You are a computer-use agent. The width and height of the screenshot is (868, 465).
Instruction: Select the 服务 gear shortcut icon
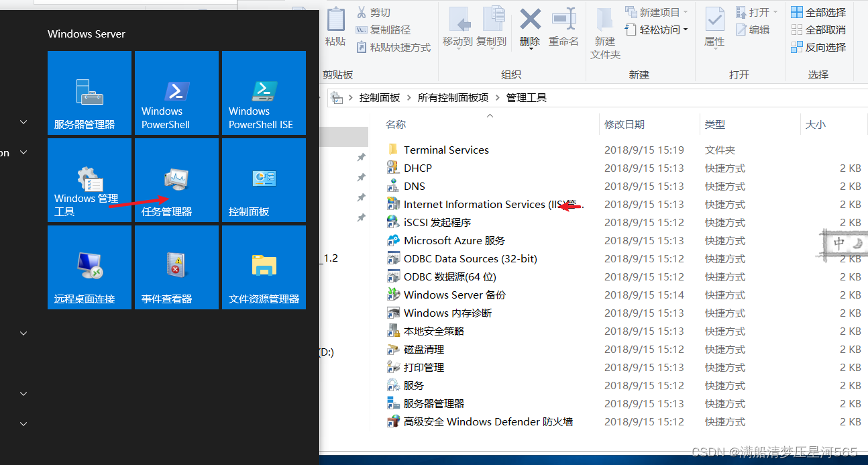tap(393, 385)
